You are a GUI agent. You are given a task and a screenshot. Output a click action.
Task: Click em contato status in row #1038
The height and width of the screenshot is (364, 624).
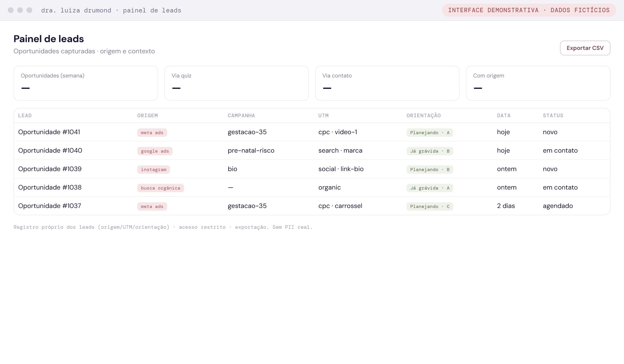pos(560,187)
